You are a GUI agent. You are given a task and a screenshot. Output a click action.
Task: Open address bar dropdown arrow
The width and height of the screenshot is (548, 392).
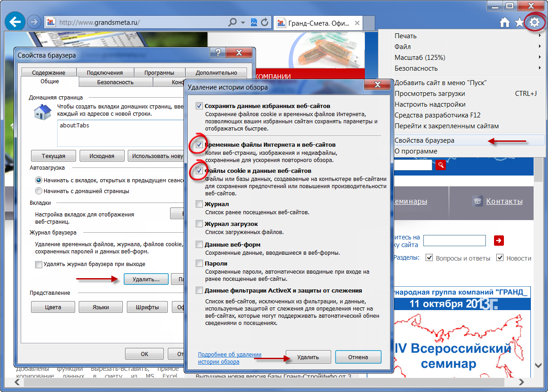tap(243, 22)
